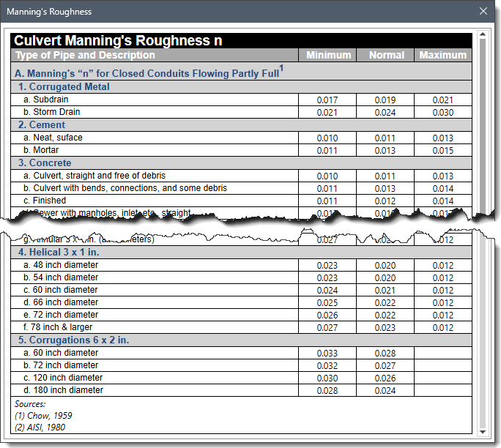Pick 120 inch diameter normal 0.026
This screenshot has width=501, height=448.
[385, 378]
